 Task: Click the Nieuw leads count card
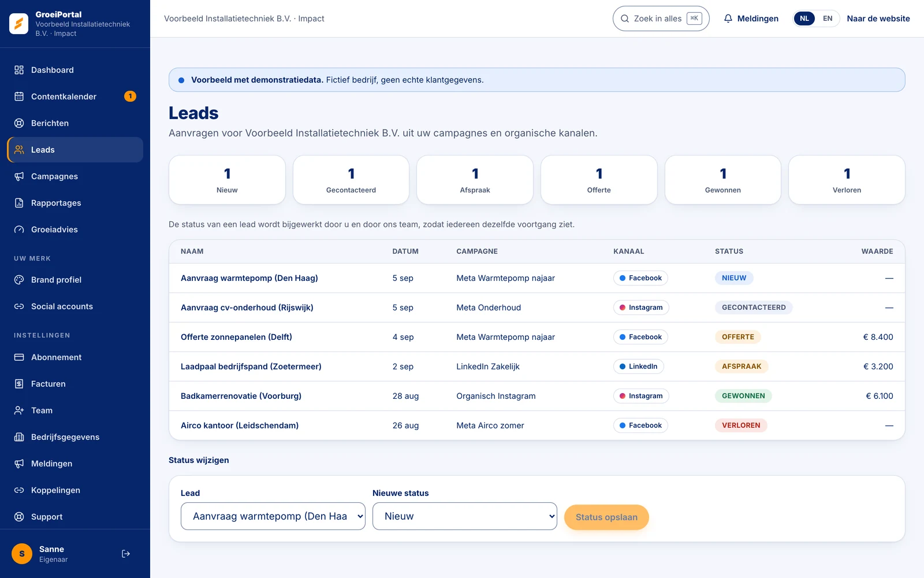(227, 180)
